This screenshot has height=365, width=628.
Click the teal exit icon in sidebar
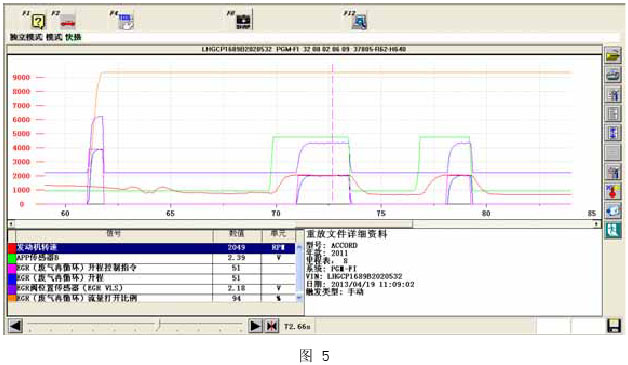(x=613, y=230)
